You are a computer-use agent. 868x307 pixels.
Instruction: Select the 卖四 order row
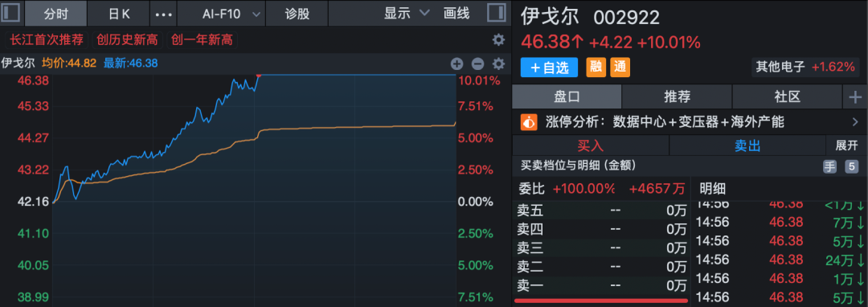pos(602,228)
